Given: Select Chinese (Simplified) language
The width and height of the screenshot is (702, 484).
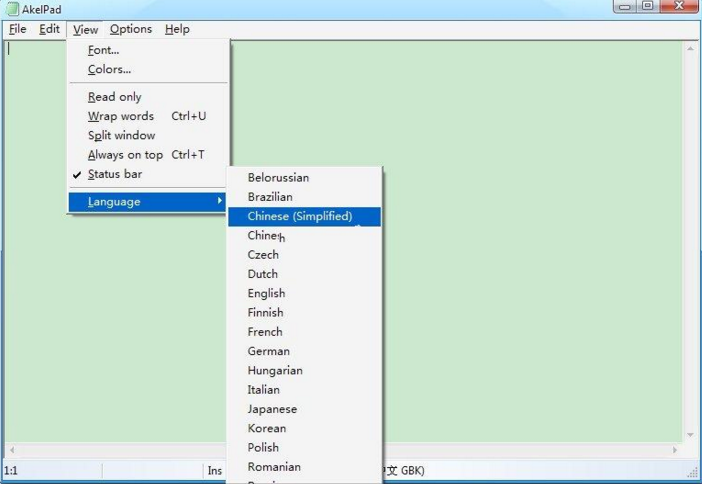Looking at the screenshot, I should [304, 216].
